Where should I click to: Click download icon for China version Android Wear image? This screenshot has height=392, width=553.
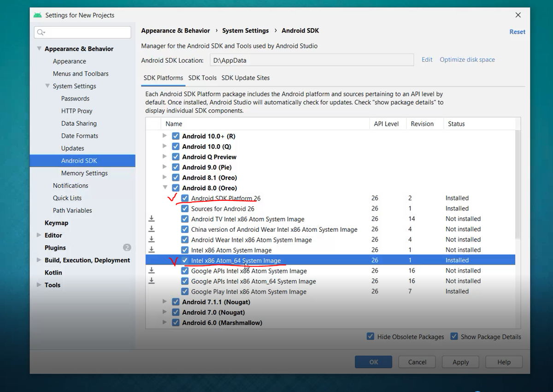pos(152,229)
